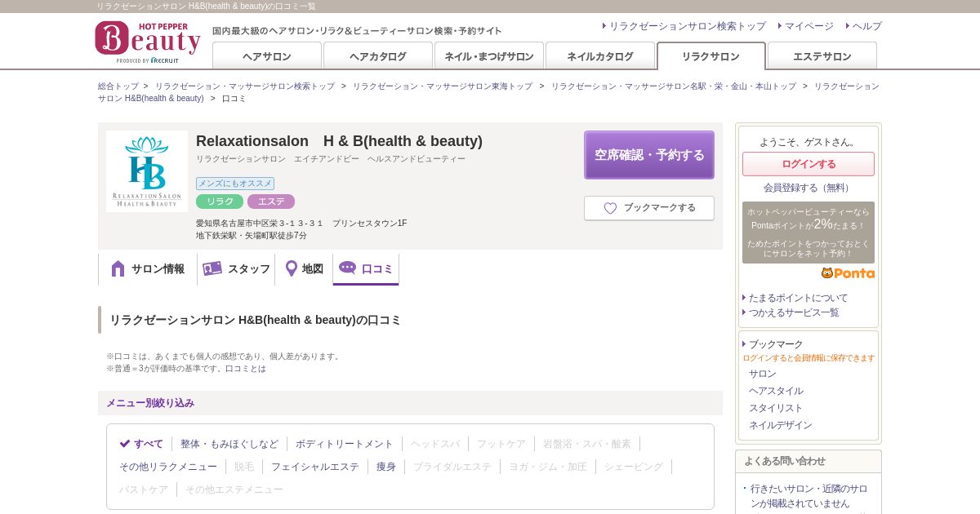Click the エステ purple tag
This screenshot has width=980, height=514.
click(x=271, y=202)
